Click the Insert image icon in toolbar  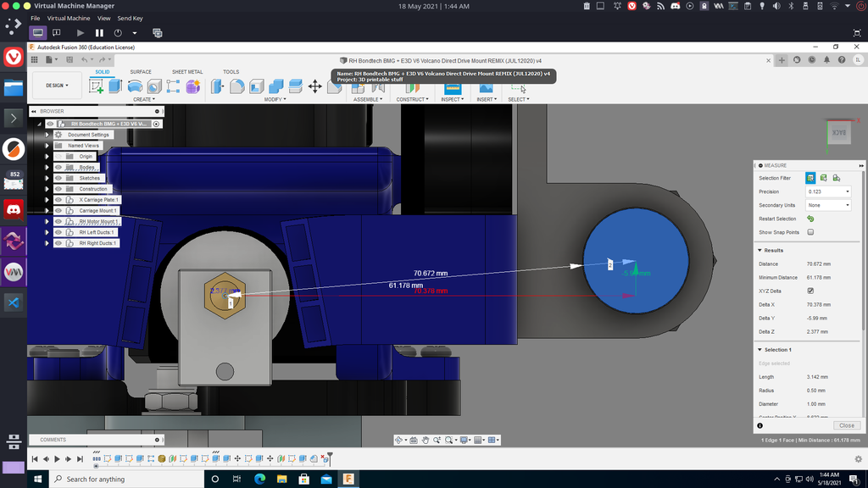pyautogui.click(x=486, y=87)
